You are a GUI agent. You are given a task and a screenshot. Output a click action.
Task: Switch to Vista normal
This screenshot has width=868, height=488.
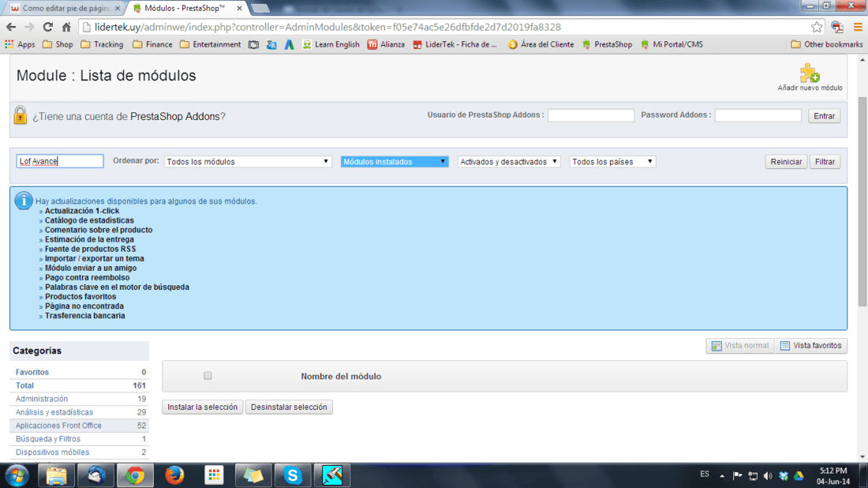click(740, 346)
